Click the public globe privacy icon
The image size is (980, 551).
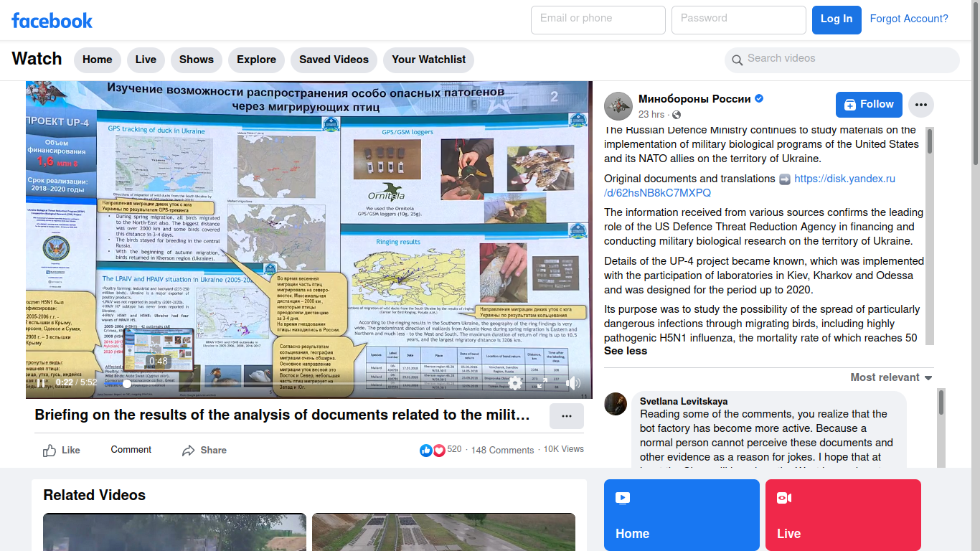point(677,115)
